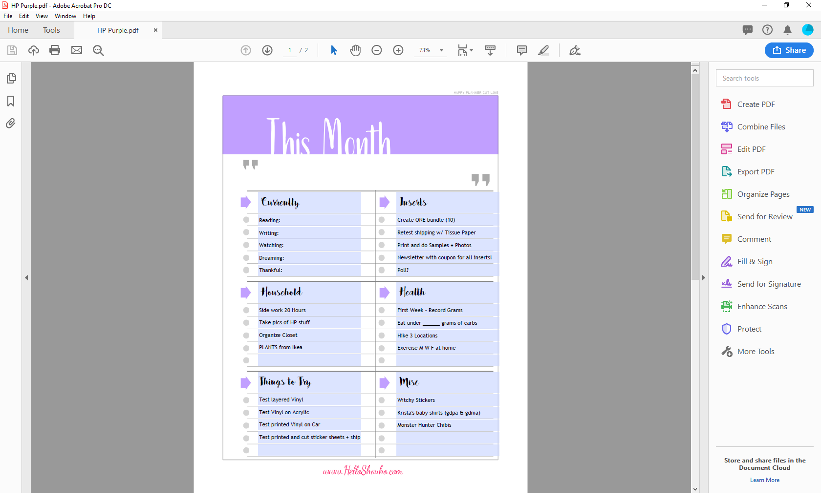This screenshot has width=821, height=504.
Task: Check the Organize Closet circle
Action: click(x=246, y=336)
